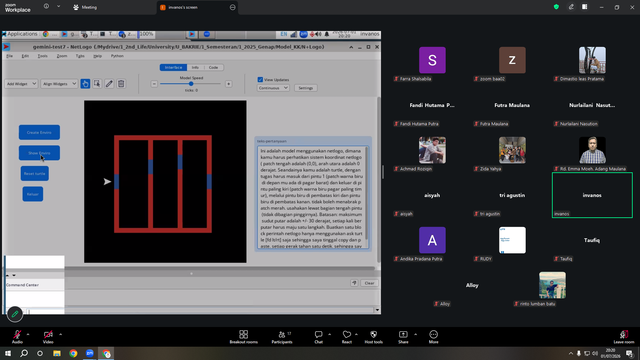Screen dimensions: 640x360
Task: Switch to the Code tab
Action: coord(213,67)
